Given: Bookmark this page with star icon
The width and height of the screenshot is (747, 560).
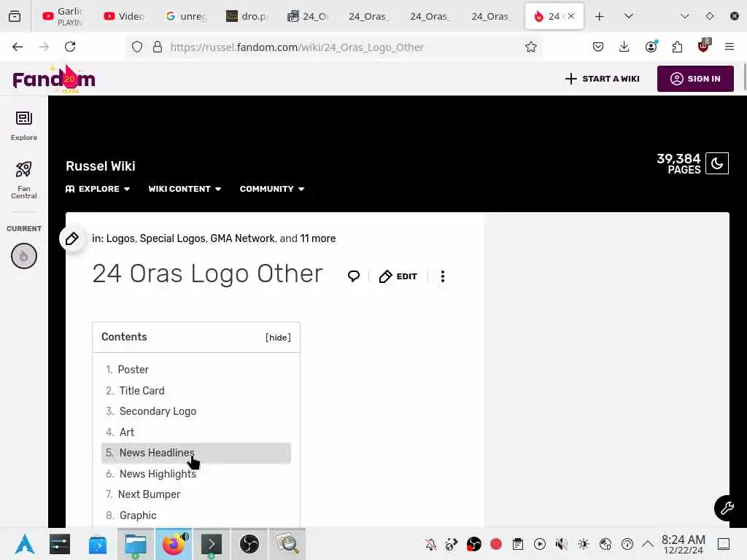Looking at the screenshot, I should [531, 47].
